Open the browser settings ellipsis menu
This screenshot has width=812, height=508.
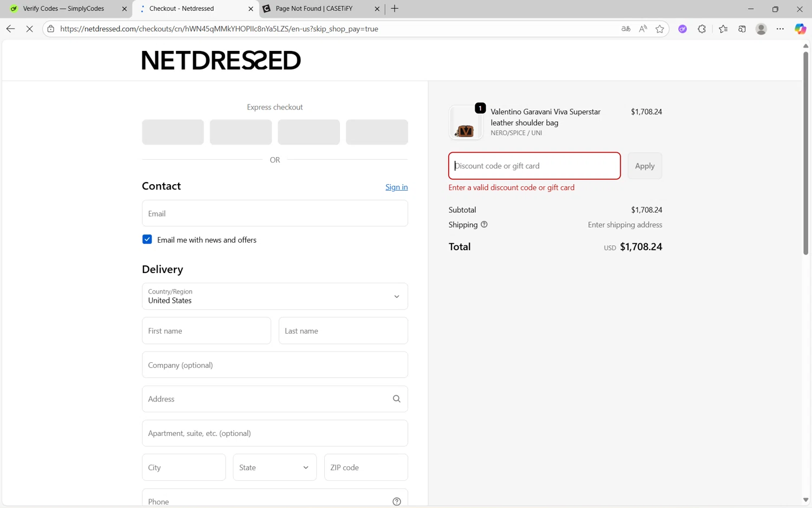tap(780, 29)
